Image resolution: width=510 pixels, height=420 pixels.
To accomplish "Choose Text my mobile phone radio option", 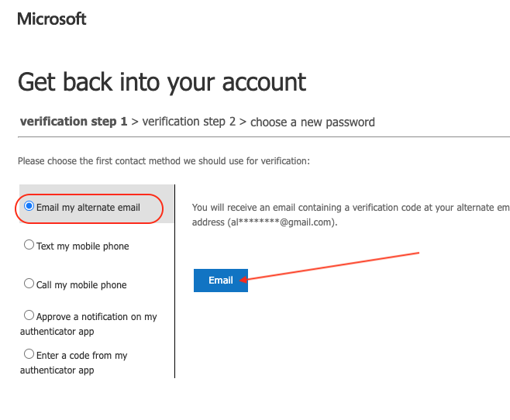I will 29,245.
